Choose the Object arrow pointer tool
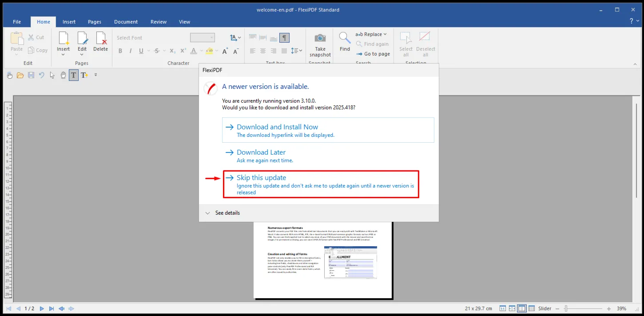This screenshot has height=316, width=644. point(52,75)
